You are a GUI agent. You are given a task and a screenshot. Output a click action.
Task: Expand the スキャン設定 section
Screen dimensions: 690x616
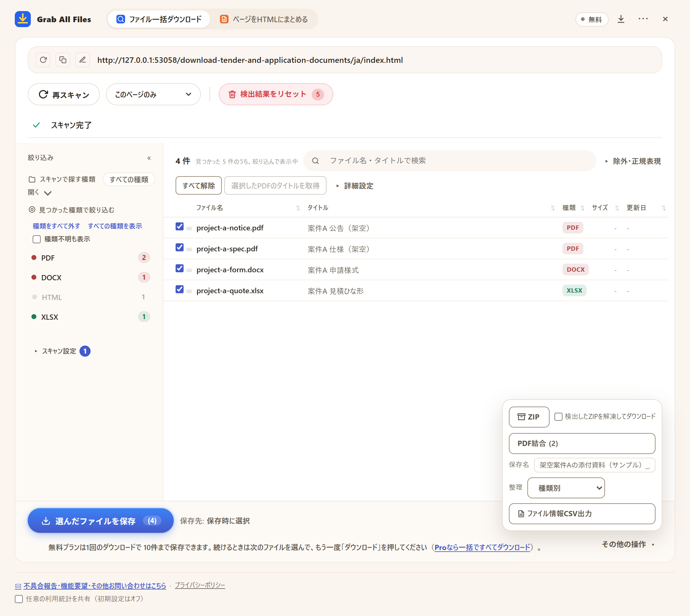[x=59, y=351]
